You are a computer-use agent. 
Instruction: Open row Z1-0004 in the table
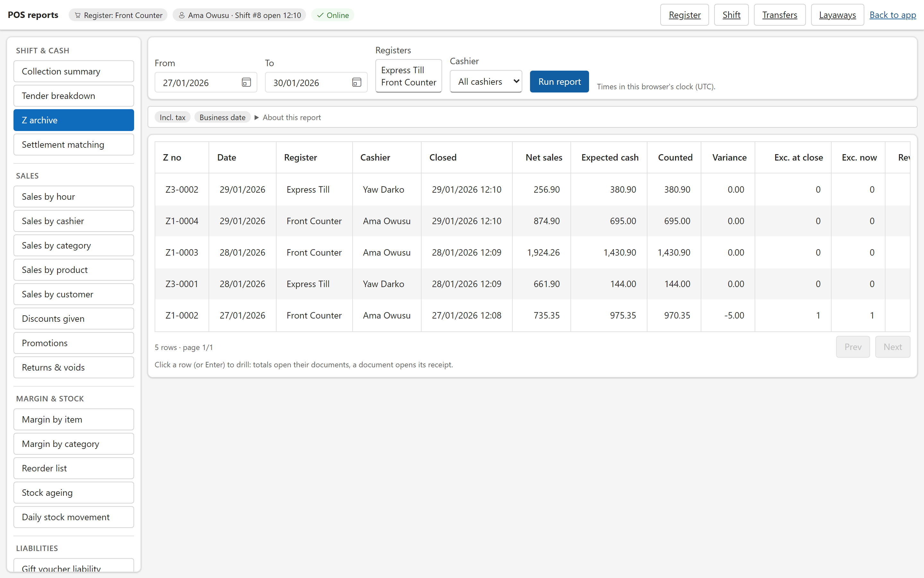(532, 221)
